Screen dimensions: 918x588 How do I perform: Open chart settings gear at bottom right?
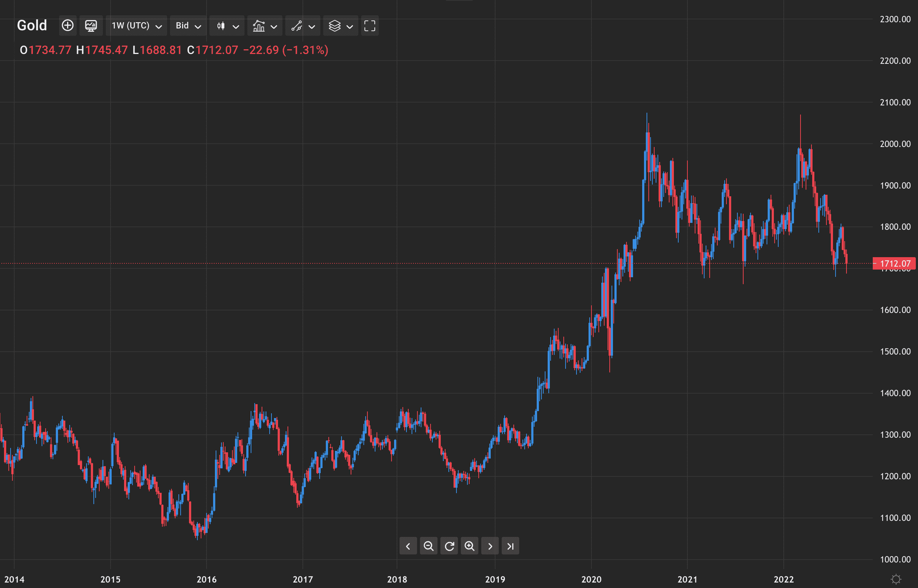pyautogui.click(x=896, y=579)
